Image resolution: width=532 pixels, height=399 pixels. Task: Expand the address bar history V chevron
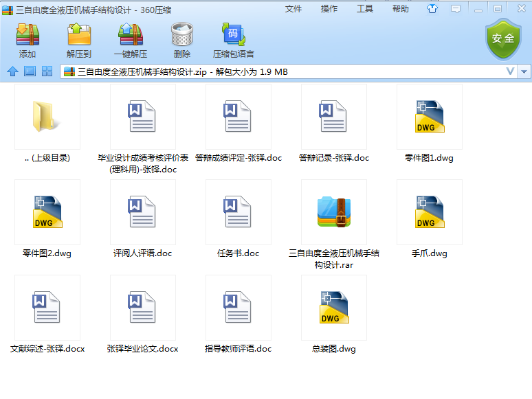point(510,71)
